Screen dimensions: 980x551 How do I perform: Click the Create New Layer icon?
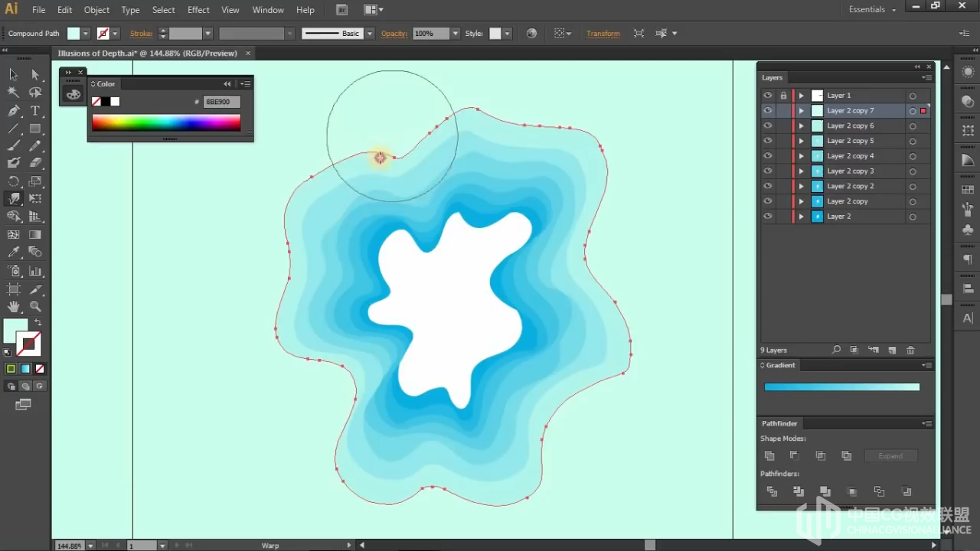892,350
